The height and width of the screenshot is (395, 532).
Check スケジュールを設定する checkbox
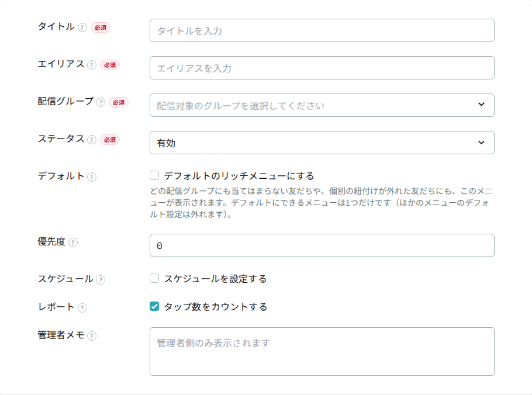point(154,278)
